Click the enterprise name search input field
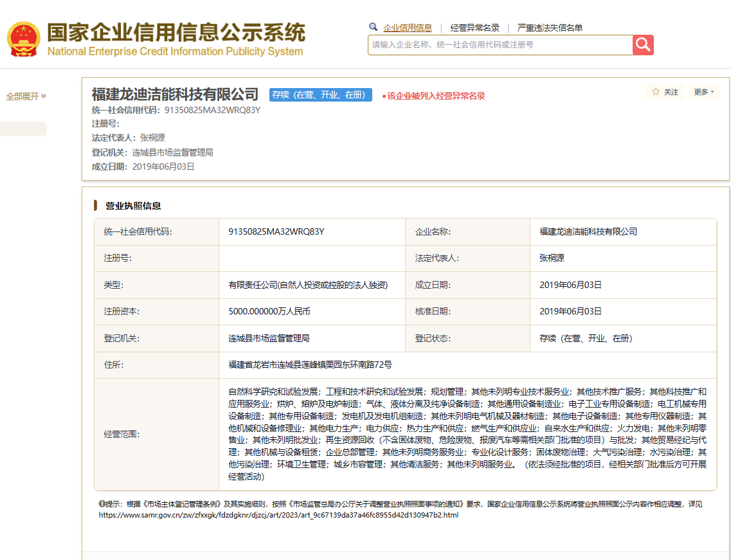The height and width of the screenshot is (560, 731). [500, 45]
